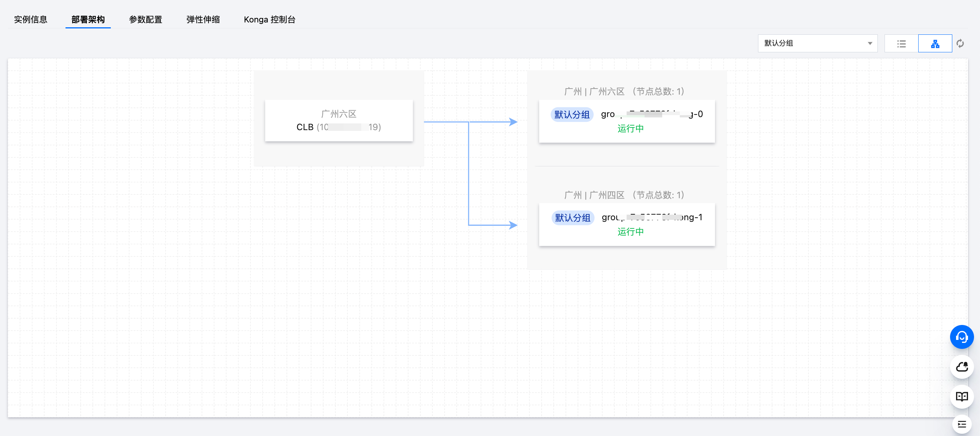Open the 弹性伸缩 tab
This screenshot has height=436, width=980.
[x=203, y=19]
